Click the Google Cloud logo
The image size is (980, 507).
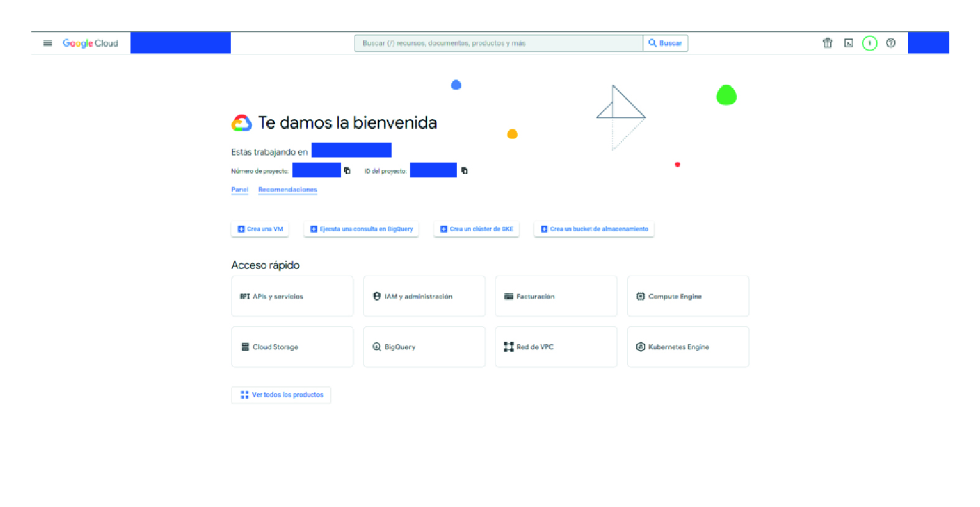click(x=90, y=43)
